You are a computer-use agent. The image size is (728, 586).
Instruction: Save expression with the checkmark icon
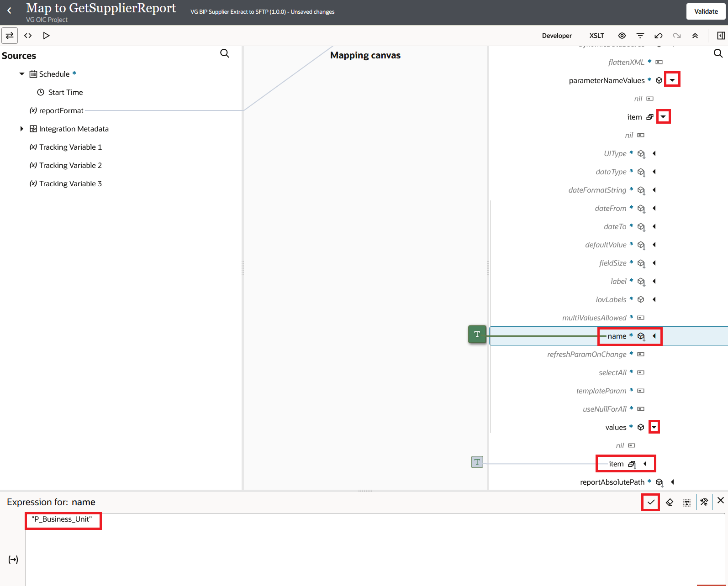tap(651, 502)
